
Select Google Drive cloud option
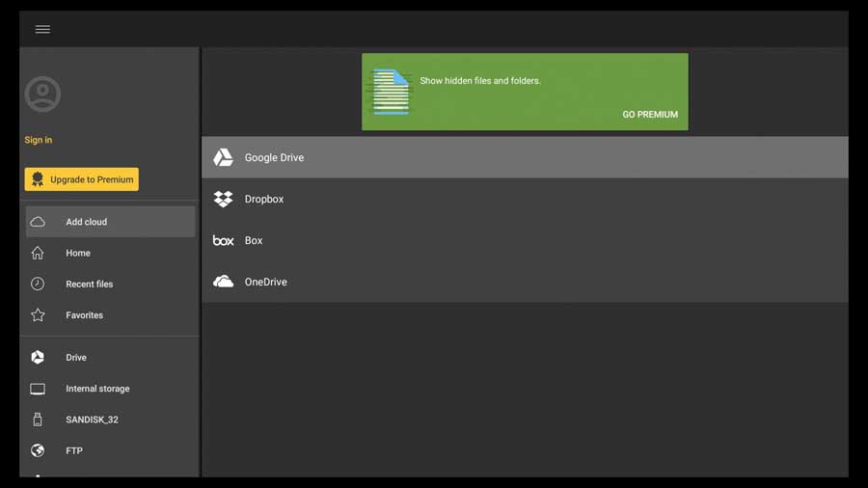coord(525,158)
